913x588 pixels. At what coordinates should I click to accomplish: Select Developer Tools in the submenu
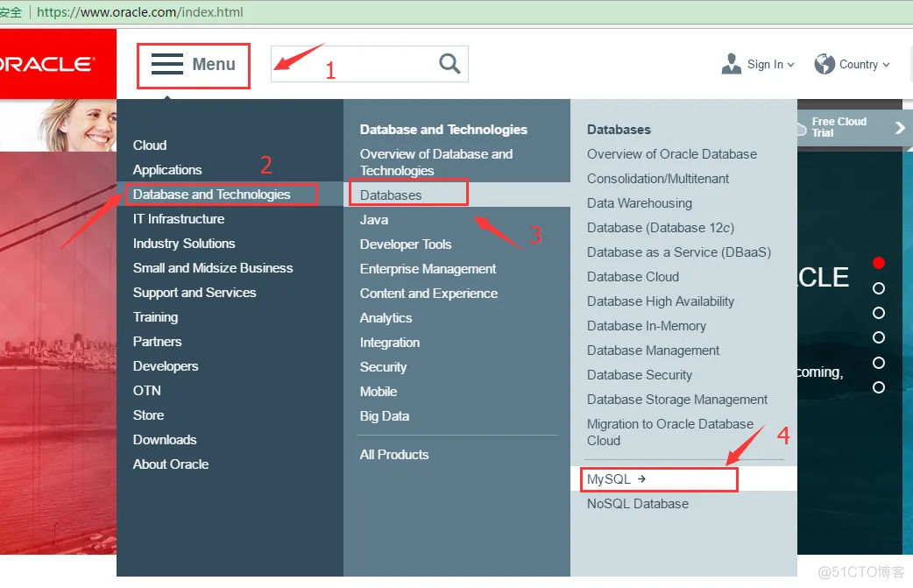click(x=406, y=244)
